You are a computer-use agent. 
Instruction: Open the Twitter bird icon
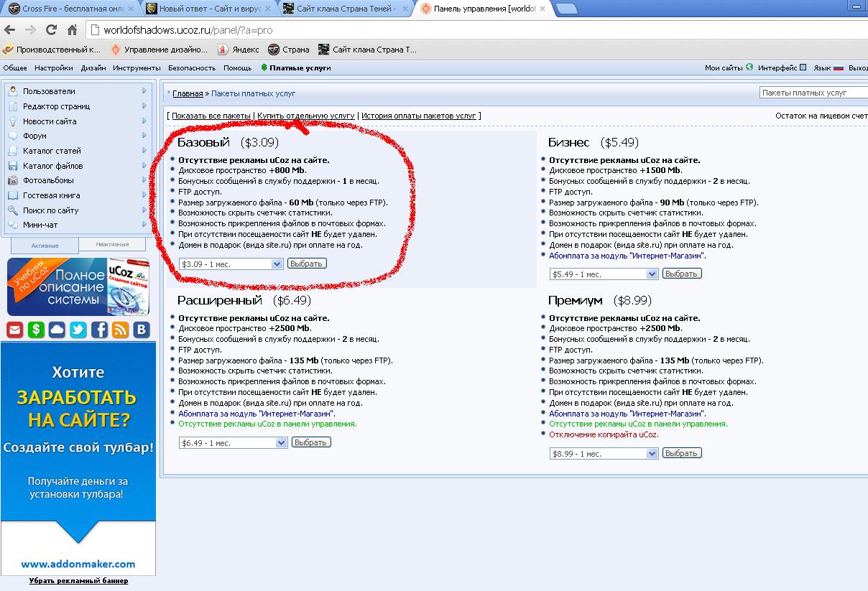point(78,330)
